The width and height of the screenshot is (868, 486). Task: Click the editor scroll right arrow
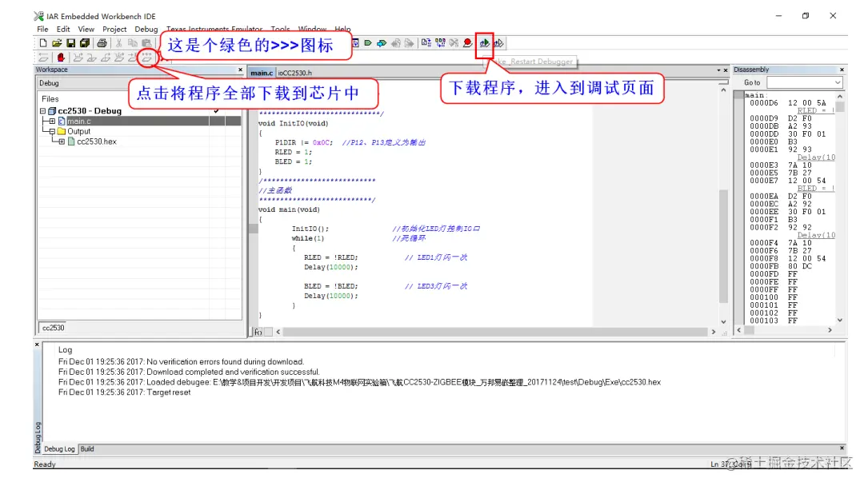pyautogui.click(x=713, y=333)
